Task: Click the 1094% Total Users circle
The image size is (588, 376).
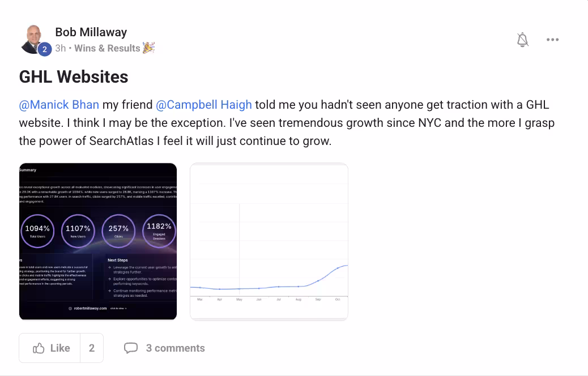Action: point(37,231)
